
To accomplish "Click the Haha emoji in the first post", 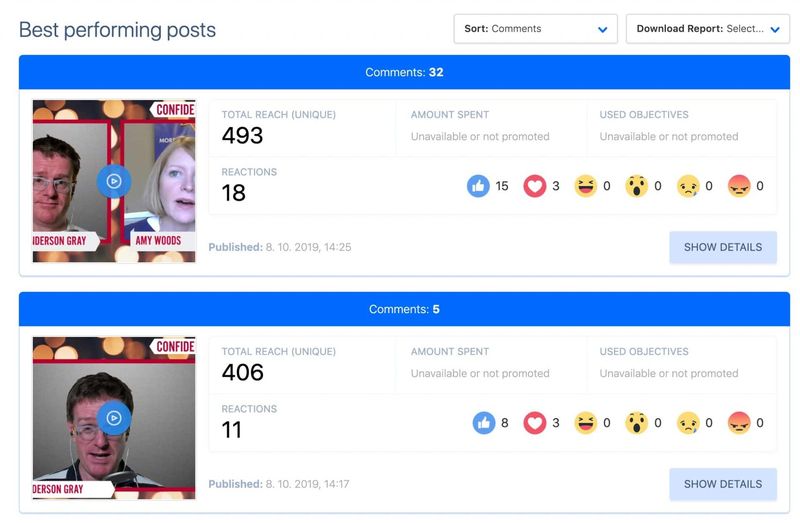I will (x=586, y=186).
